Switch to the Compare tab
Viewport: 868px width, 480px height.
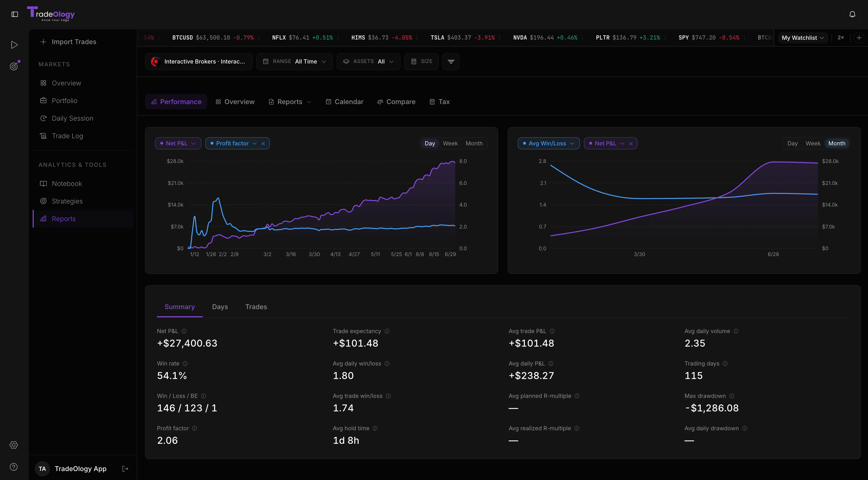[396, 102]
